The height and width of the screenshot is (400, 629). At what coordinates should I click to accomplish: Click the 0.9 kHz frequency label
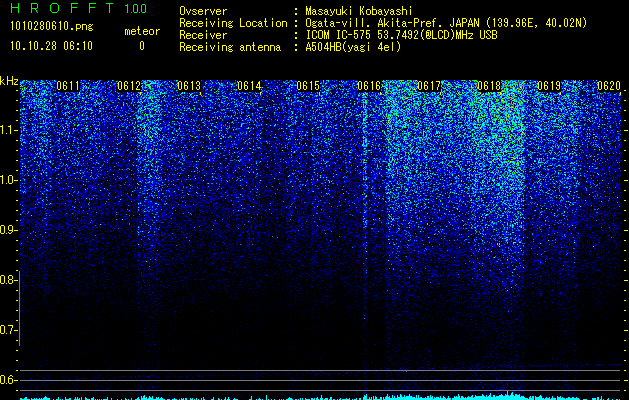point(7,230)
